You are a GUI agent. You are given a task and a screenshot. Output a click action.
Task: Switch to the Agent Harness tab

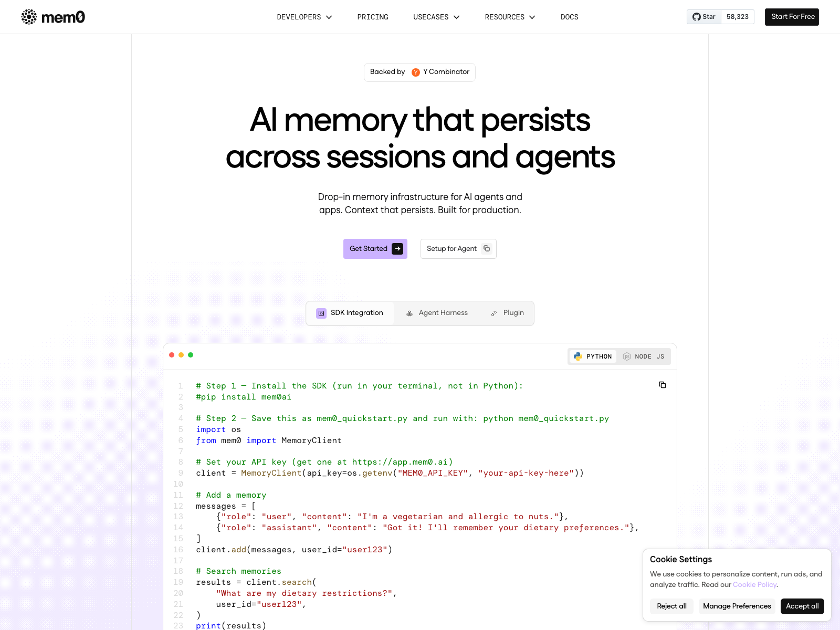[437, 313]
